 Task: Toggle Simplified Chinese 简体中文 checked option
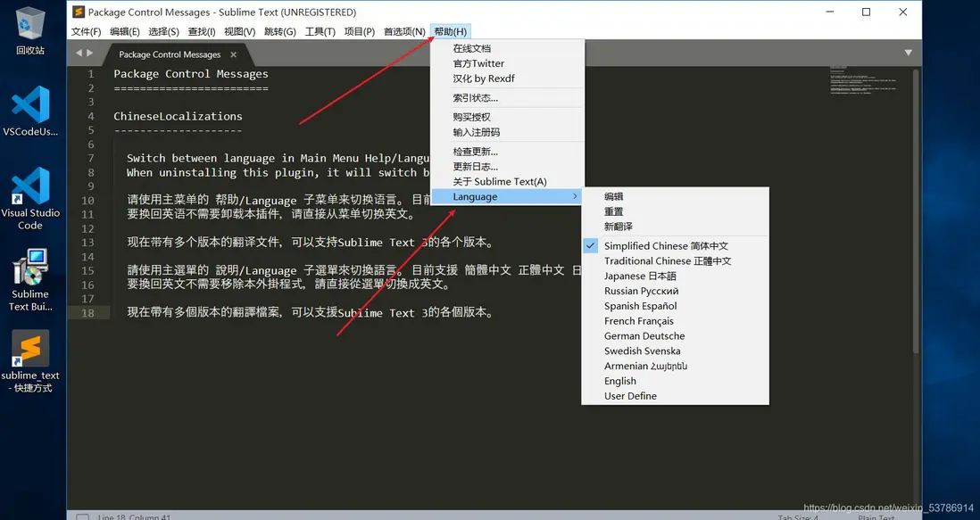point(675,245)
